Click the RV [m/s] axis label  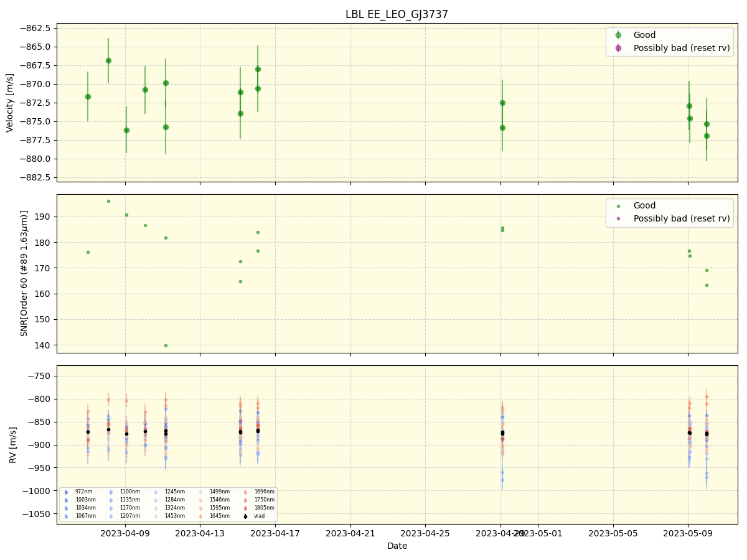click(12, 444)
